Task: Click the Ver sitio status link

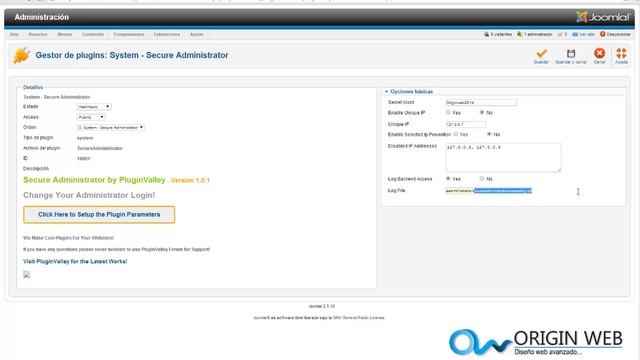Action: click(583, 34)
